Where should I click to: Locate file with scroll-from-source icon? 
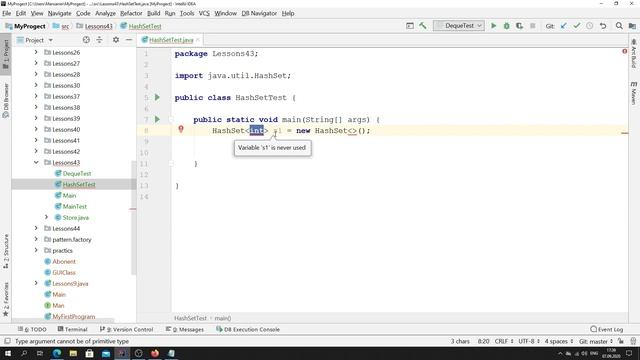tap(86, 40)
